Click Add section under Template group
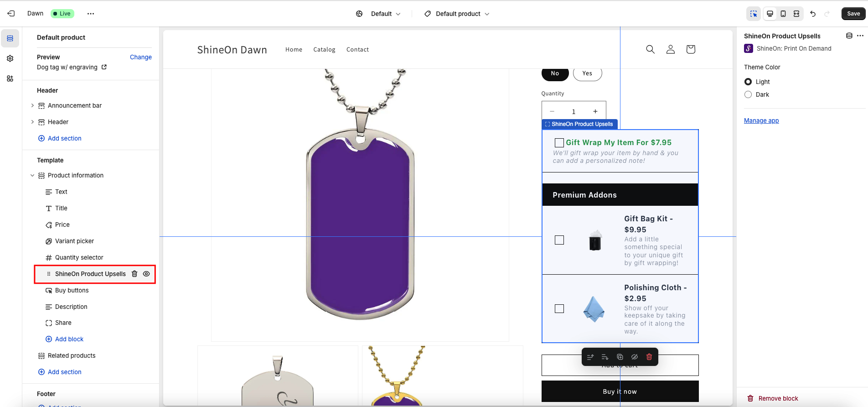 tap(60, 372)
